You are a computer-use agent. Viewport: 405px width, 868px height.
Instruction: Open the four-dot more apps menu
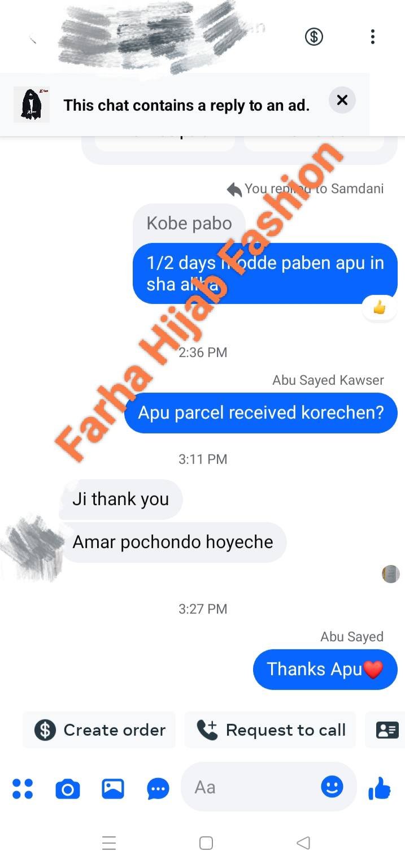23,788
